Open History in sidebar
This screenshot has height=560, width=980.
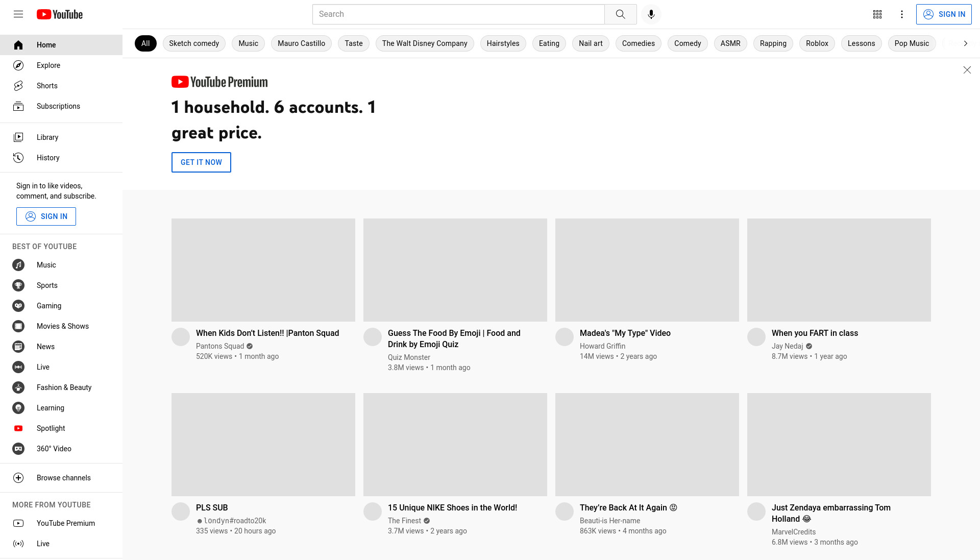pos(61,158)
